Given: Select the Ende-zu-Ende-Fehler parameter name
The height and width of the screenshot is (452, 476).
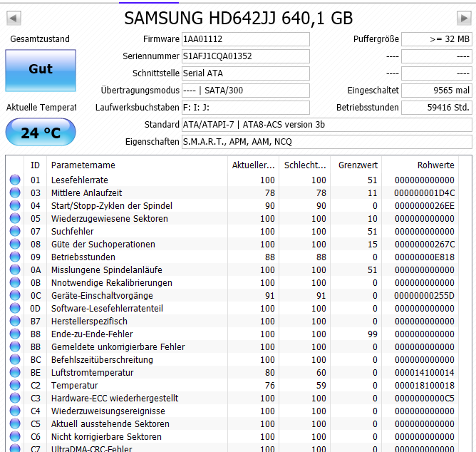Looking at the screenshot, I should [x=92, y=334].
